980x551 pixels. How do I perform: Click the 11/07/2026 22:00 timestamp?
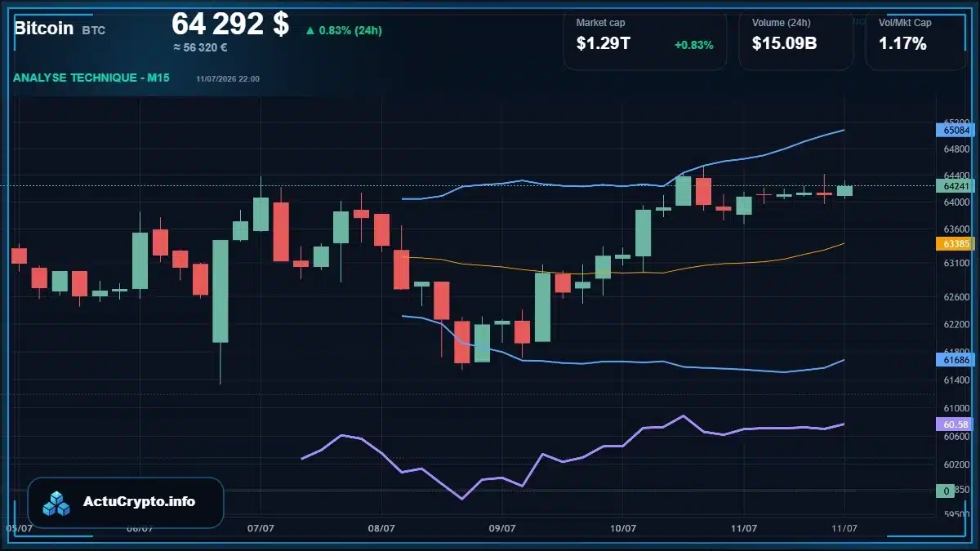pos(228,78)
